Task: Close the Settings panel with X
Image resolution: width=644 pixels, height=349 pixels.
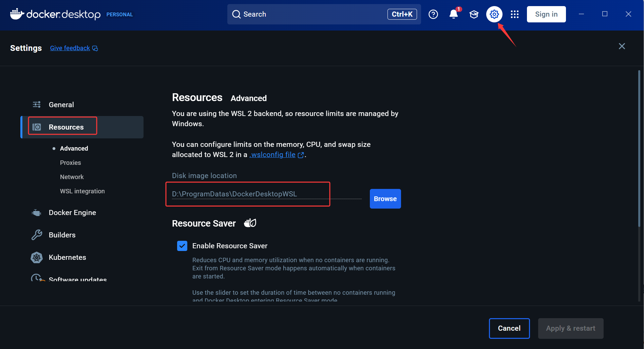Action: 622,46
